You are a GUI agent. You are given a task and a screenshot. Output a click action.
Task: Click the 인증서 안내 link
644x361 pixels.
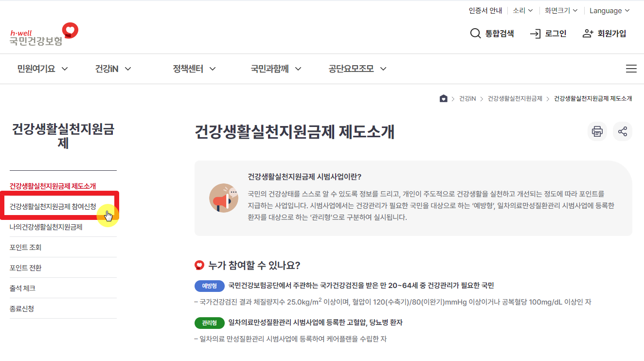[485, 10]
